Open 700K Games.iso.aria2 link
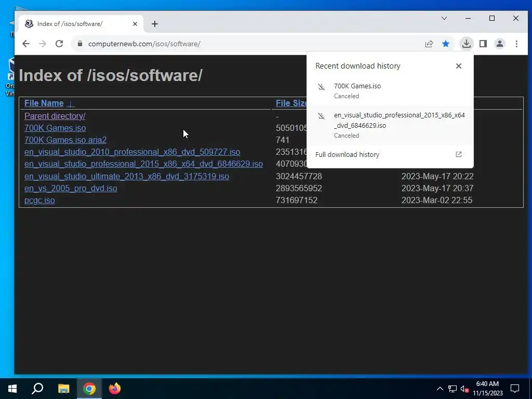Screen dimensions: 532x399 coord(65,140)
